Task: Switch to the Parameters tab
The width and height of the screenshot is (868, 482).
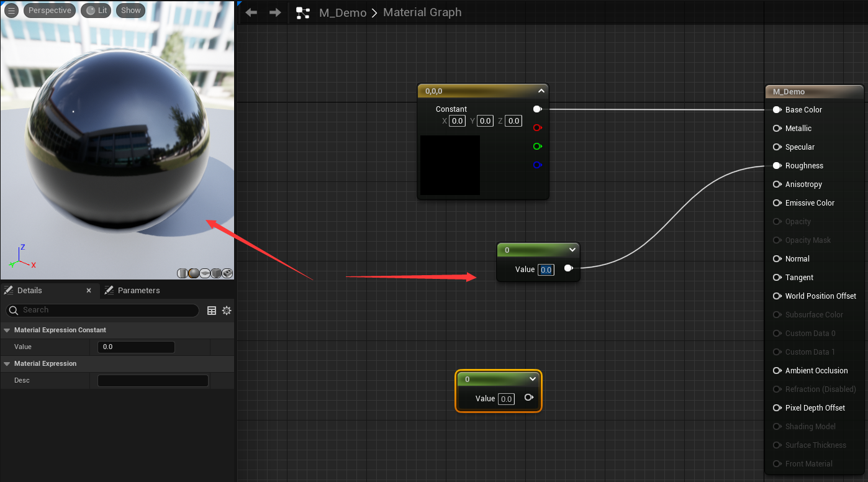Action: coord(138,291)
